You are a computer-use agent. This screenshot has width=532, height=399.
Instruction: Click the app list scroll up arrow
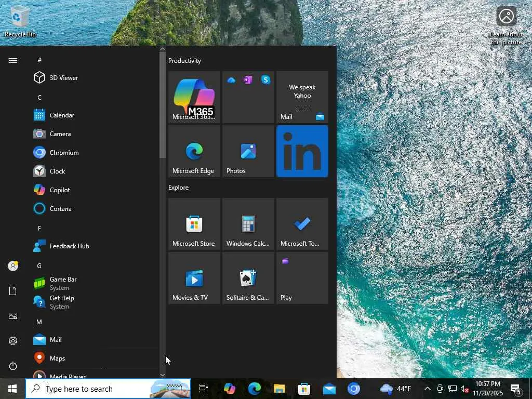[163, 49]
